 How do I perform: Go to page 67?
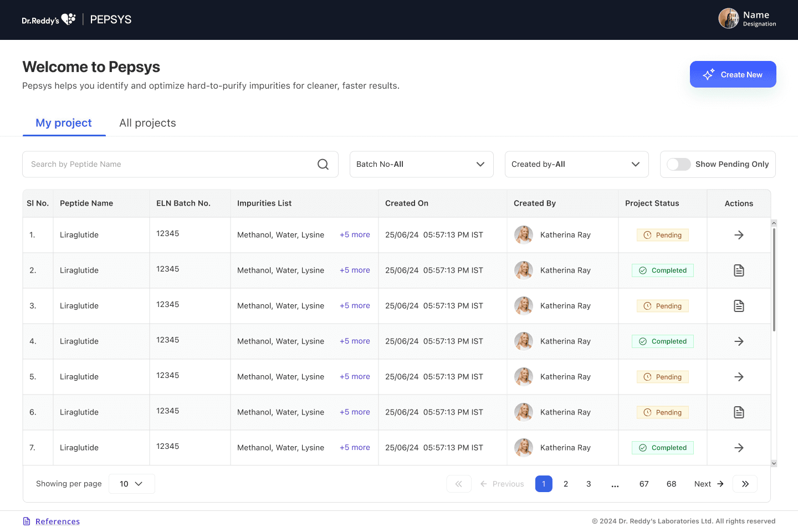[644, 484]
